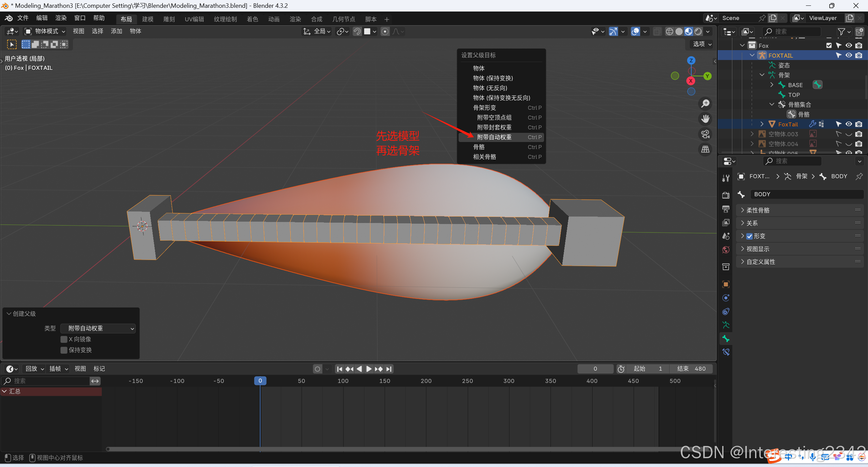Screen dimensions: 868x467
Task: Open the Bone properties tab icon
Action: (726, 339)
